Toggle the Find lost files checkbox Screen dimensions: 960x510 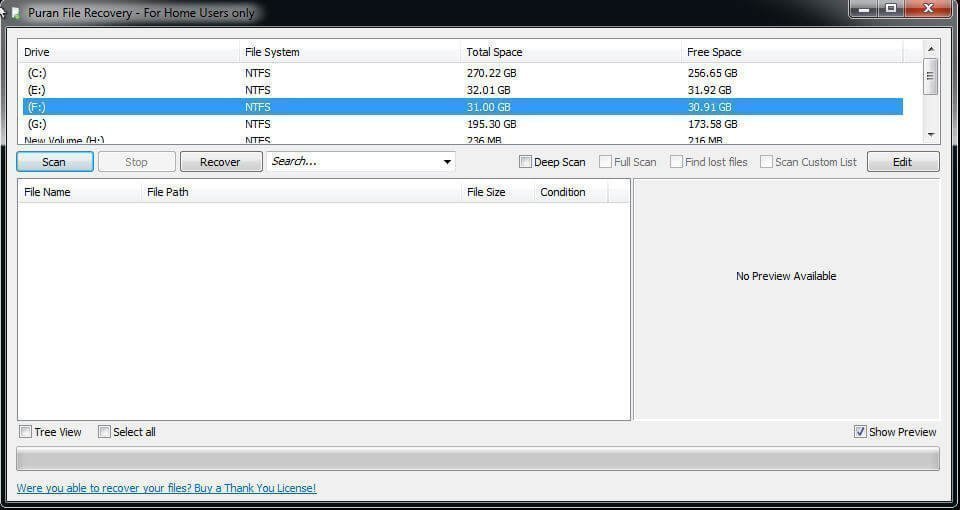[676, 162]
